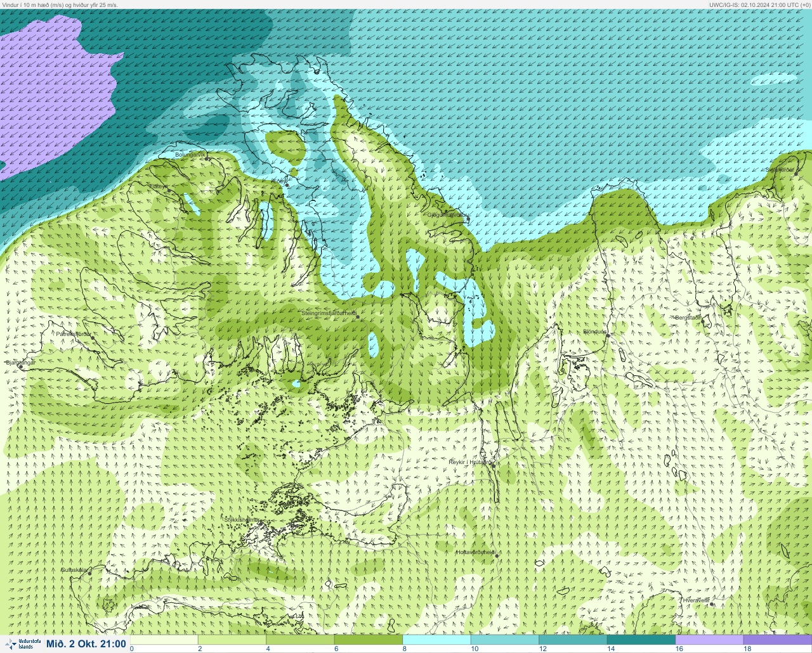Click the Patreksfjörður station marker

93,337
